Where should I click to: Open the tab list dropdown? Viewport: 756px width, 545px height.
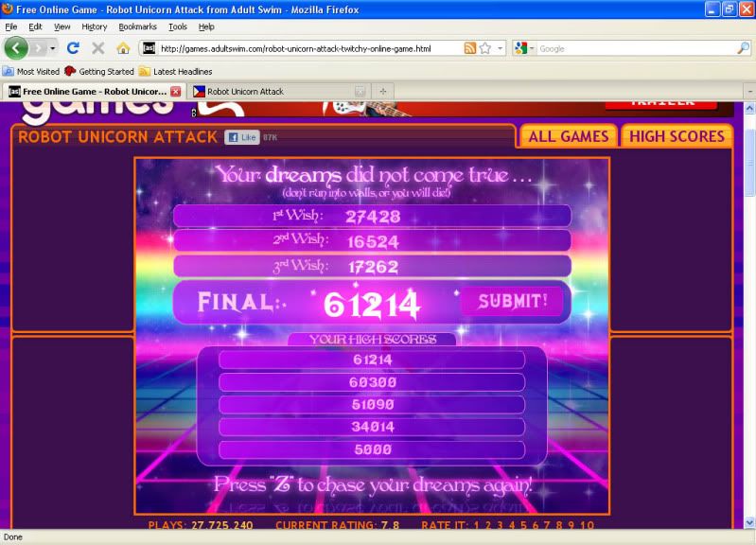click(x=749, y=91)
